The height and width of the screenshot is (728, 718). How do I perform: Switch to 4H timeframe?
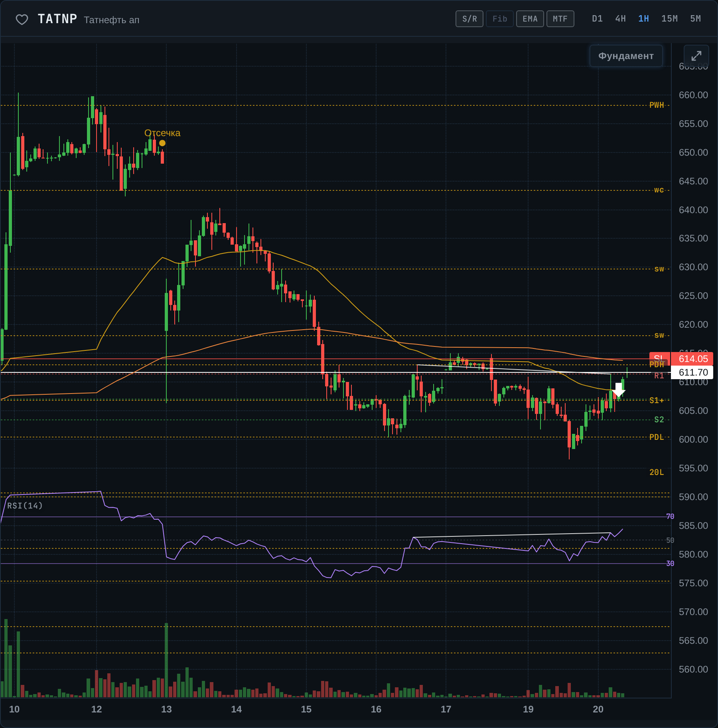tap(620, 19)
